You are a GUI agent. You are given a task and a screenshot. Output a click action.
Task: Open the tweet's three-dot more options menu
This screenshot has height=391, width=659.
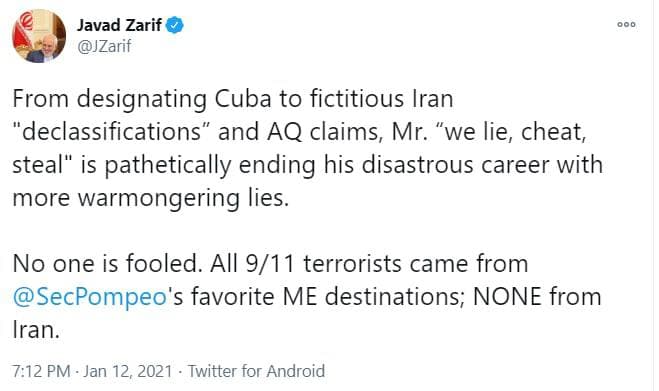coord(626,25)
